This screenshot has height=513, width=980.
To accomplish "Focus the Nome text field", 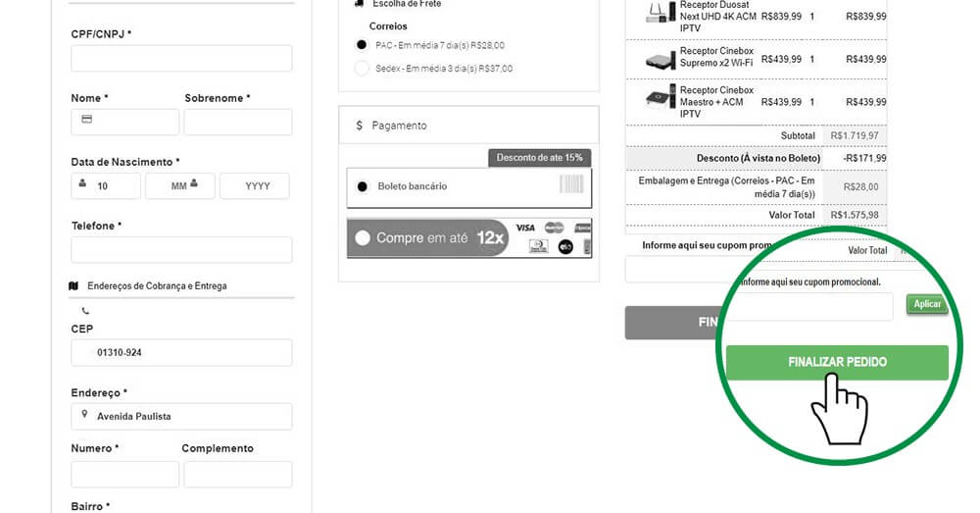I will click(x=125, y=122).
